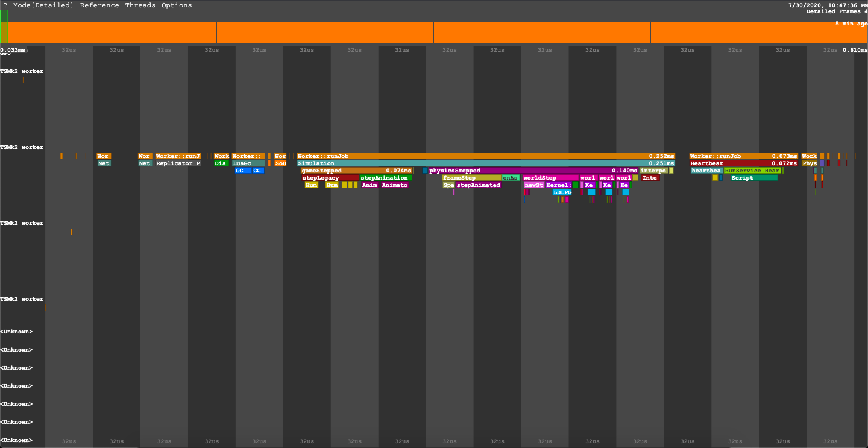Select the green first frame in frame bar

(4, 33)
